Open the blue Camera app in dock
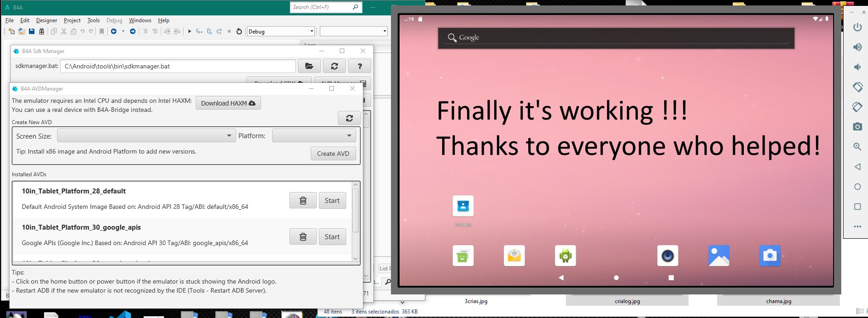Image resolution: width=868 pixels, height=318 pixels. [770, 256]
